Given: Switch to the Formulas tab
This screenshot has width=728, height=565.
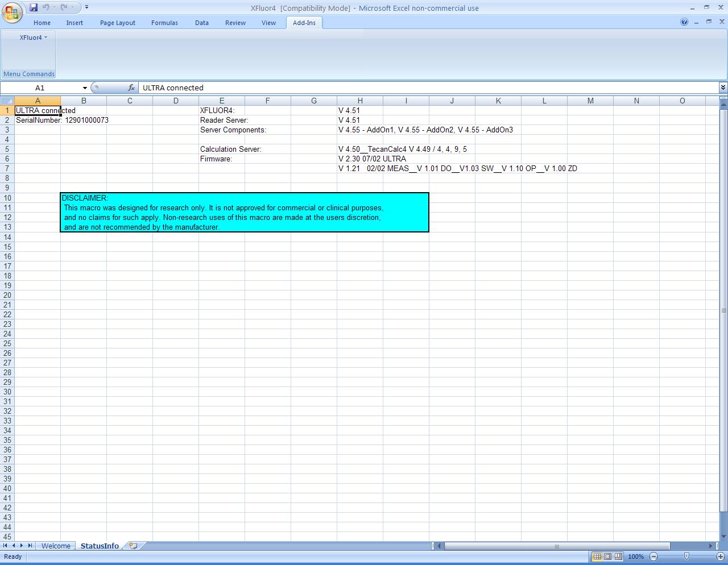Looking at the screenshot, I should coord(164,23).
